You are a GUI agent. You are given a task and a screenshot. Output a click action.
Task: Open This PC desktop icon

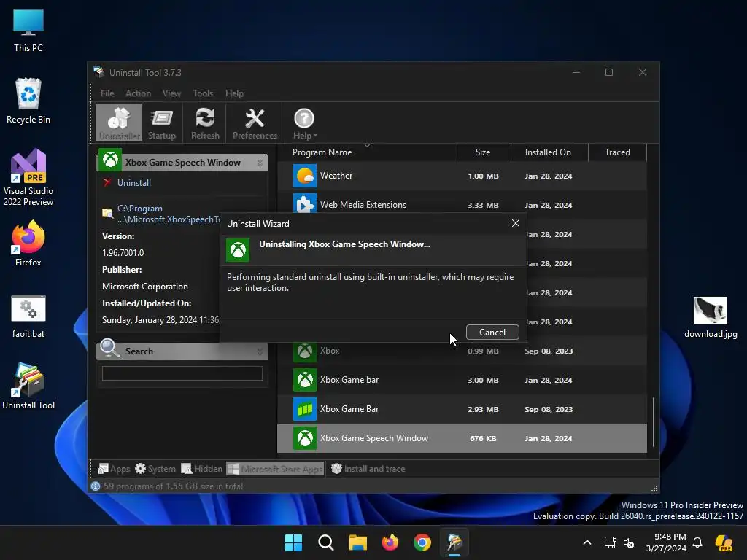28,31
